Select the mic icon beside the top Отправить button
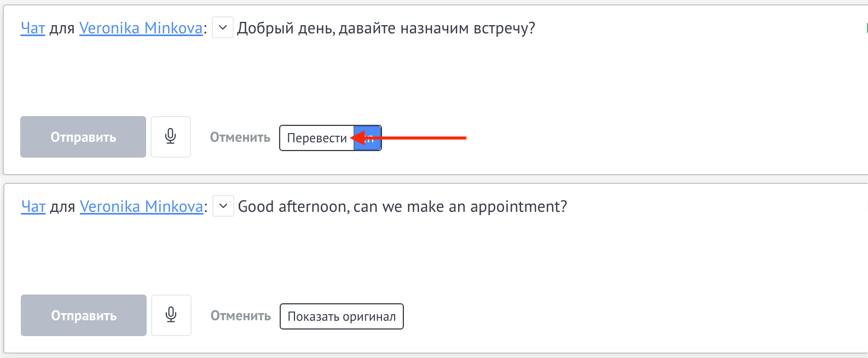 click(170, 137)
